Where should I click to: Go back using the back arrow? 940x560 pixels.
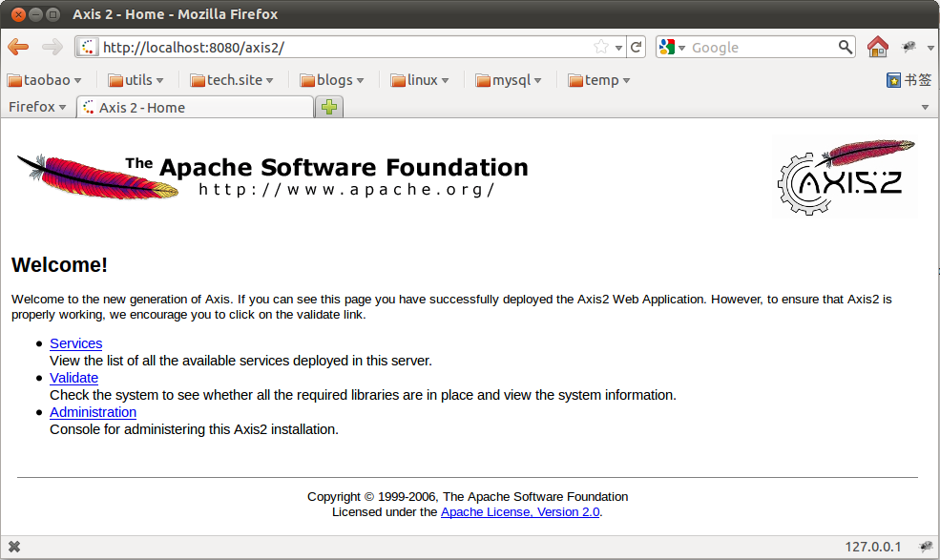(x=18, y=47)
